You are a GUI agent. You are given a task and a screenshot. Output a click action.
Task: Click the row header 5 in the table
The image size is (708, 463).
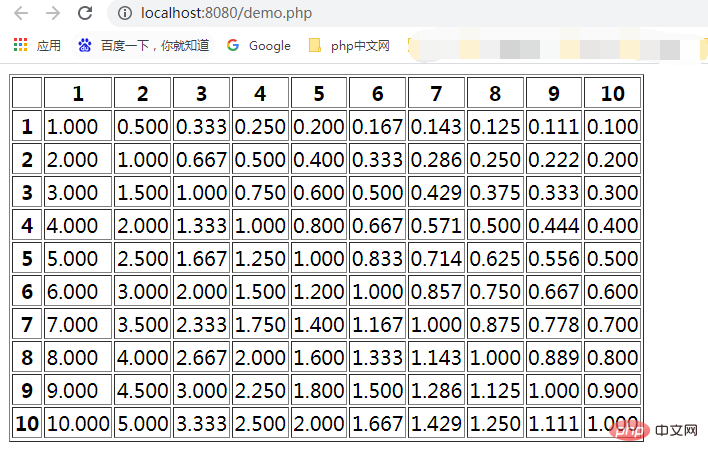pyautogui.click(x=27, y=258)
